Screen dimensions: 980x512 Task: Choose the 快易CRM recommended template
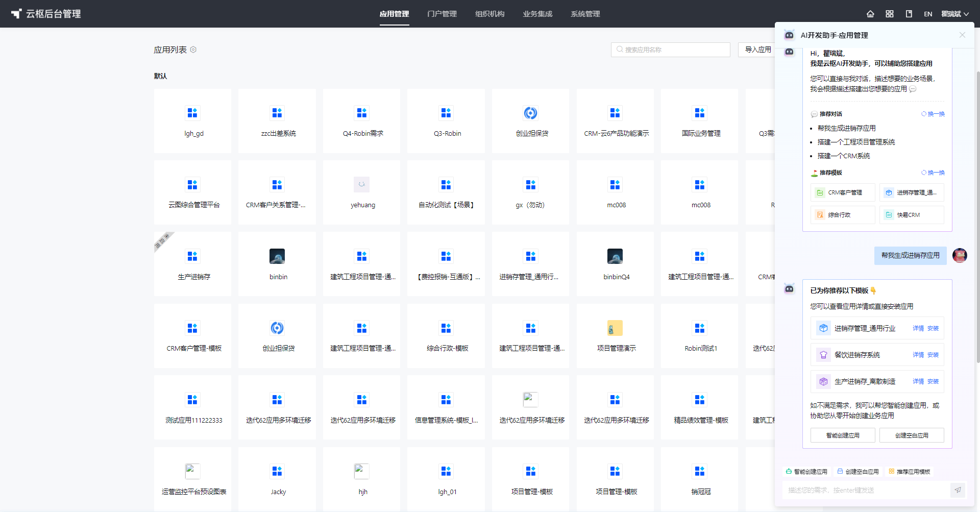[912, 215]
